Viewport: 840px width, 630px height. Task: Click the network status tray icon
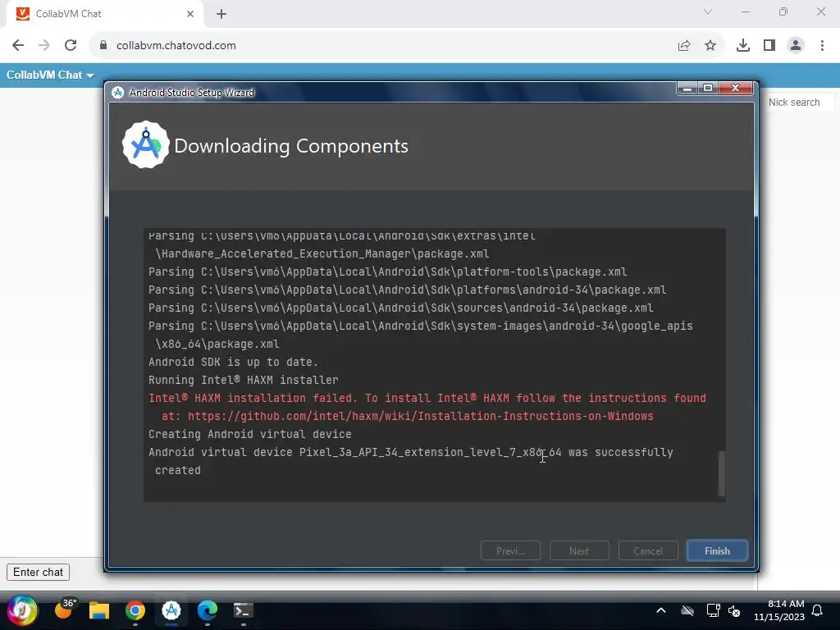click(713, 610)
